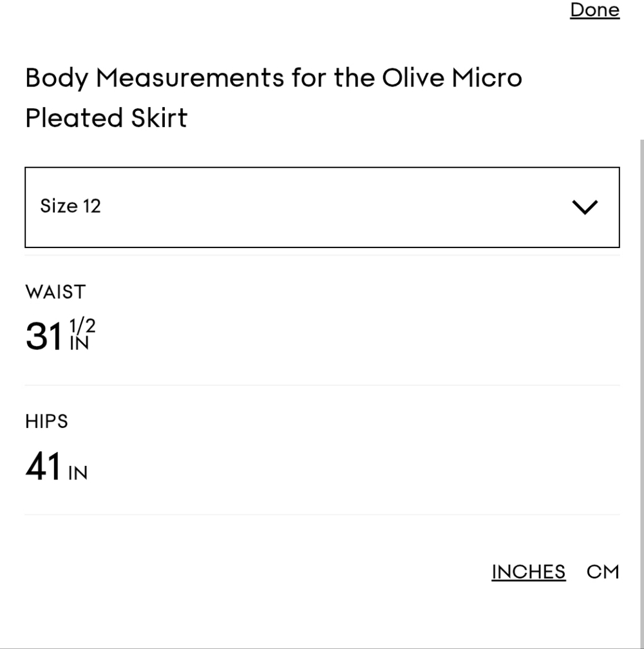Screen dimensions: 644x649
Task: Click the 1/2 fraction in waist measurement
Action: [x=82, y=325]
